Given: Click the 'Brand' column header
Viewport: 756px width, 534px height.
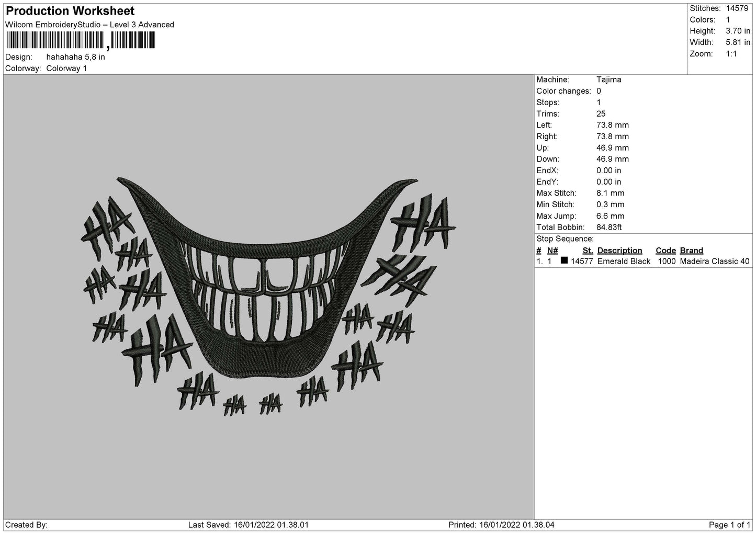Looking at the screenshot, I should 692,251.
